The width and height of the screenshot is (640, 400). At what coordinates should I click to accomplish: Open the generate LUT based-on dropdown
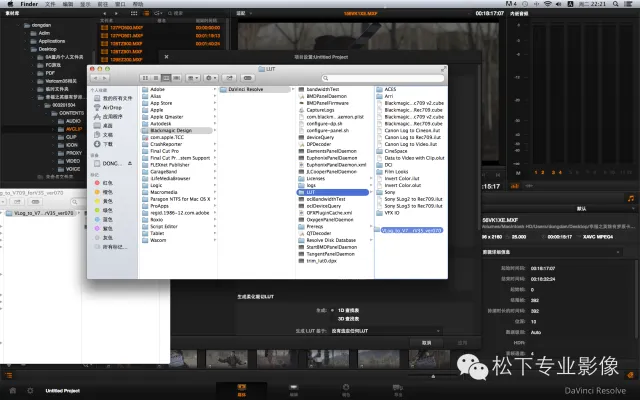(386, 331)
